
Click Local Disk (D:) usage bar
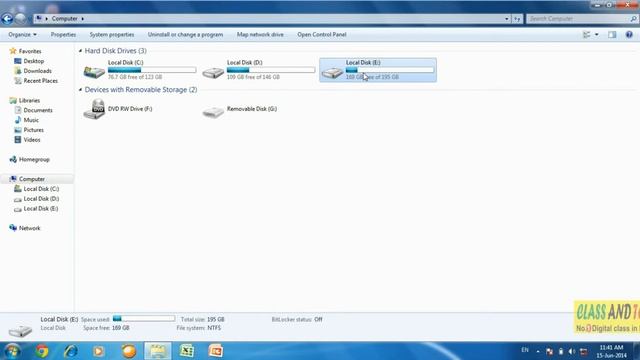point(271,70)
